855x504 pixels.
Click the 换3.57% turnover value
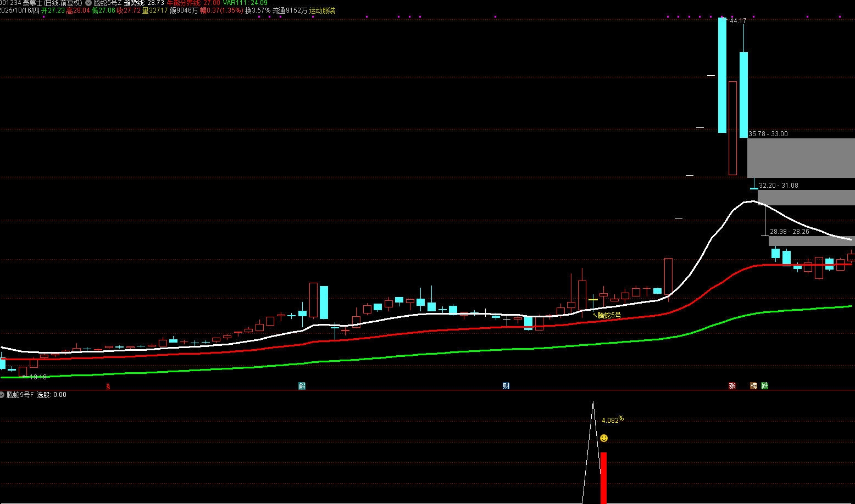[x=258, y=10]
